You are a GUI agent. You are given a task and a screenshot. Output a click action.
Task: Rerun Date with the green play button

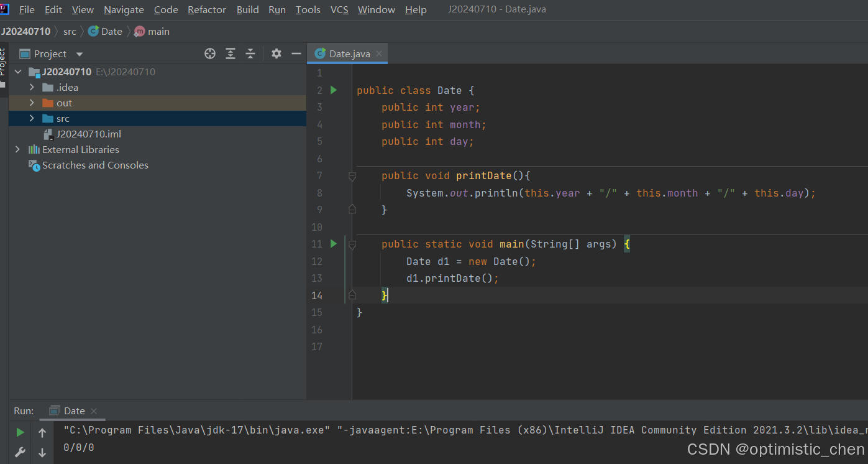click(21, 432)
